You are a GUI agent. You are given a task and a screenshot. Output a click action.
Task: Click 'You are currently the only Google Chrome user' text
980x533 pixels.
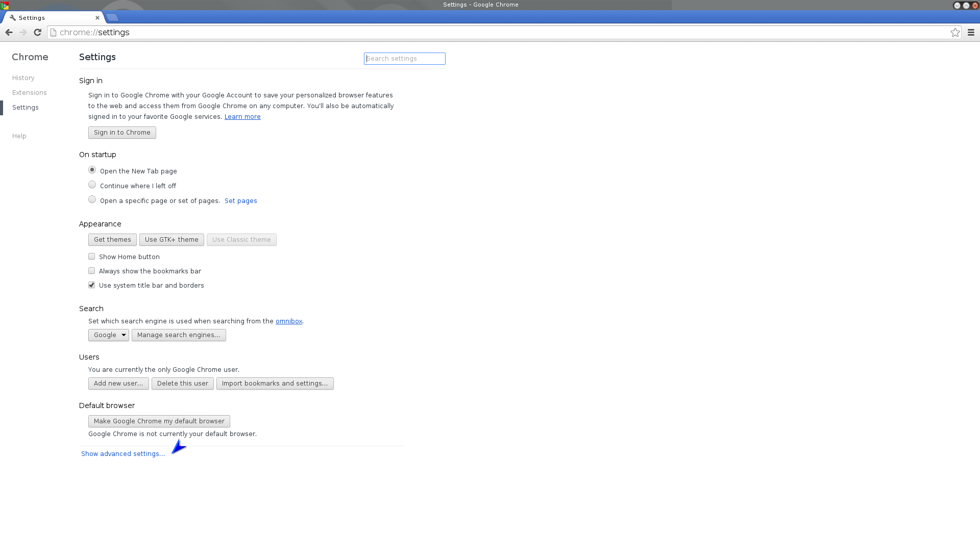click(x=164, y=370)
